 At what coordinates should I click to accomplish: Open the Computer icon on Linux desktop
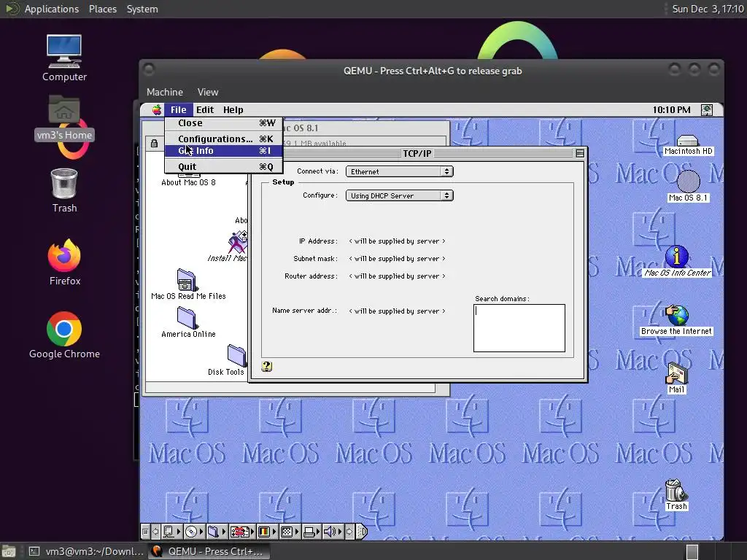click(64, 58)
